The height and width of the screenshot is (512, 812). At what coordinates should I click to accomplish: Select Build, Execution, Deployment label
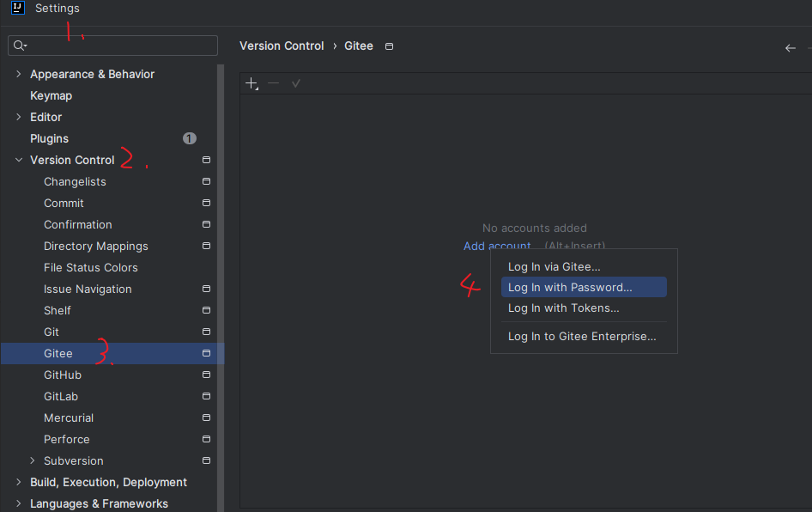(108, 482)
